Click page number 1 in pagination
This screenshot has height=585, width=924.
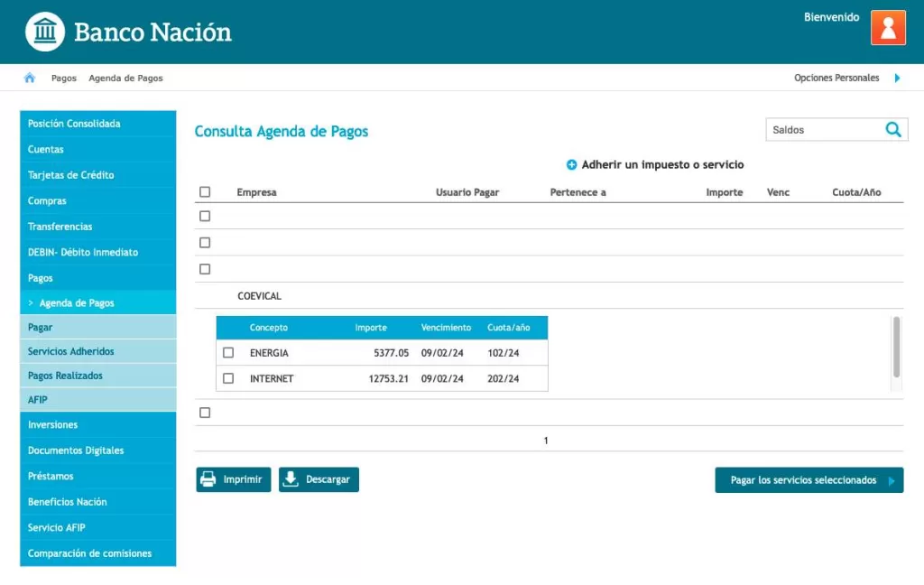tap(546, 441)
